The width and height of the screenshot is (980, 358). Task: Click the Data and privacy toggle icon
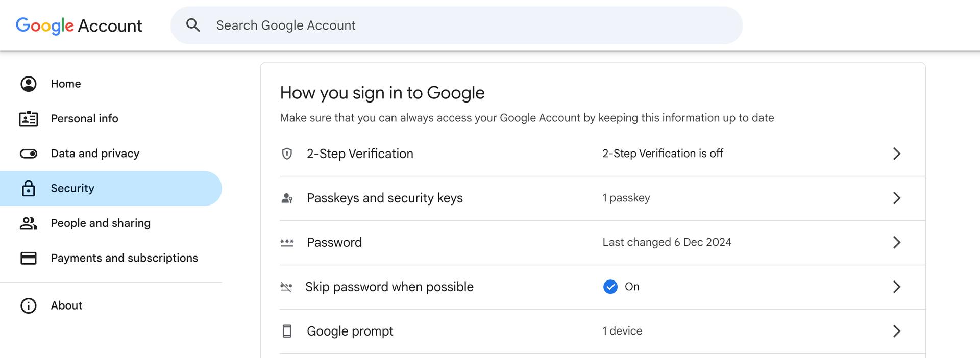click(28, 153)
